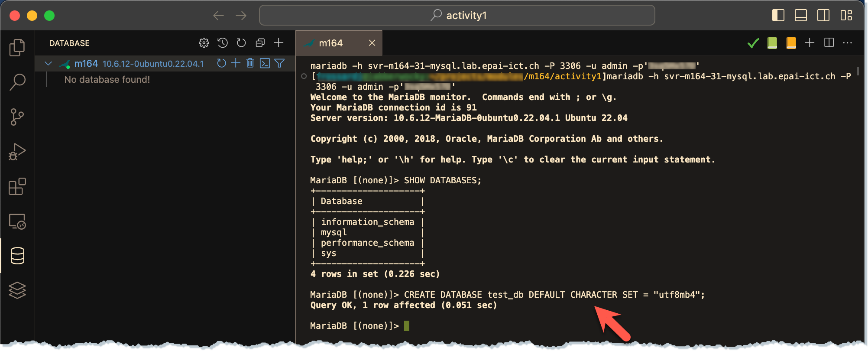Image resolution: width=868 pixels, height=351 pixels.
Task: Select the Database view icon
Action: click(17, 256)
